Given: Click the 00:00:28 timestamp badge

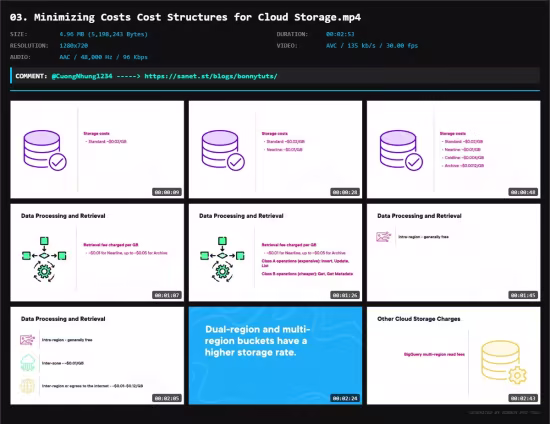Looking at the screenshot, I should click(345, 192).
